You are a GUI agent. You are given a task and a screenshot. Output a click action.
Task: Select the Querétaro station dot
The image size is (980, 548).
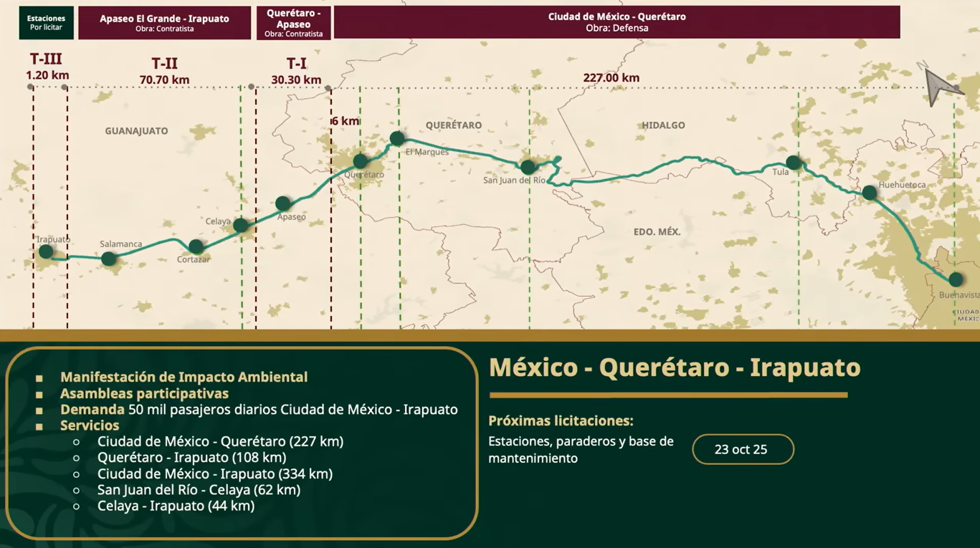[361, 162]
